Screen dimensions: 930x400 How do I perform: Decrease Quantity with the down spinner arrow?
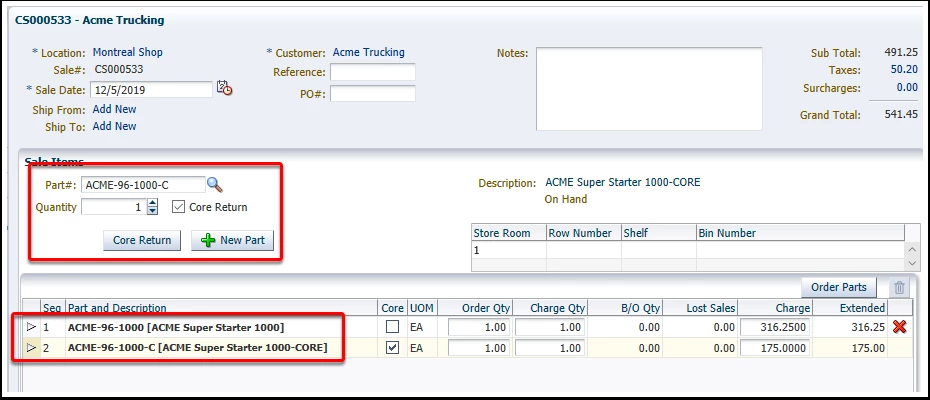pyautogui.click(x=153, y=211)
